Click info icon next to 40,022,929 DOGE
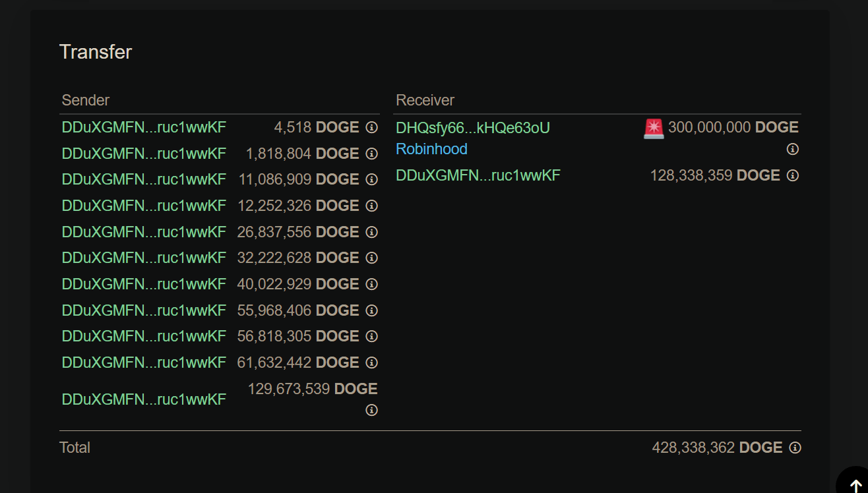This screenshot has width=868, height=493. pyautogui.click(x=371, y=284)
